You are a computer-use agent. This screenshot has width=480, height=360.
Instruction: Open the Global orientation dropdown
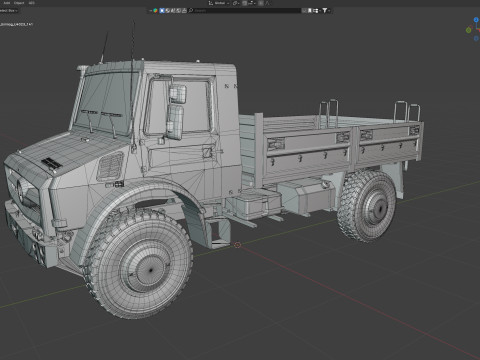pos(221,3)
